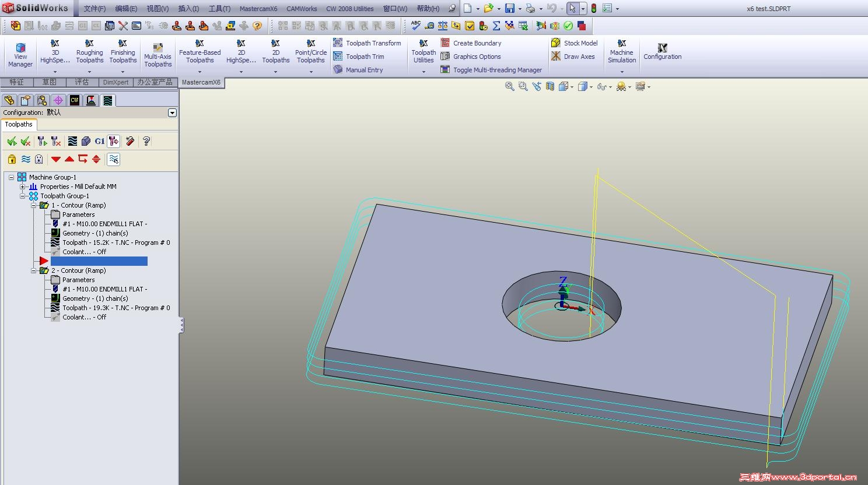
Task: Click the Zoom to Area icon
Action: [x=523, y=86]
